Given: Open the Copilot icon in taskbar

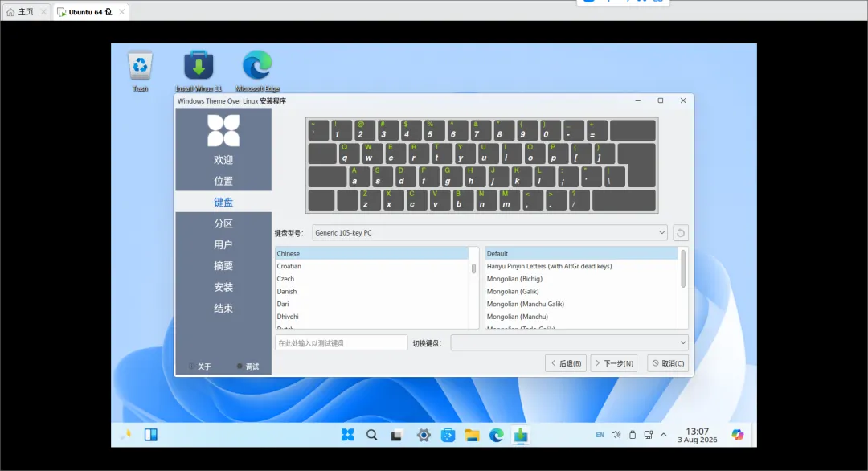Looking at the screenshot, I should click(x=737, y=435).
